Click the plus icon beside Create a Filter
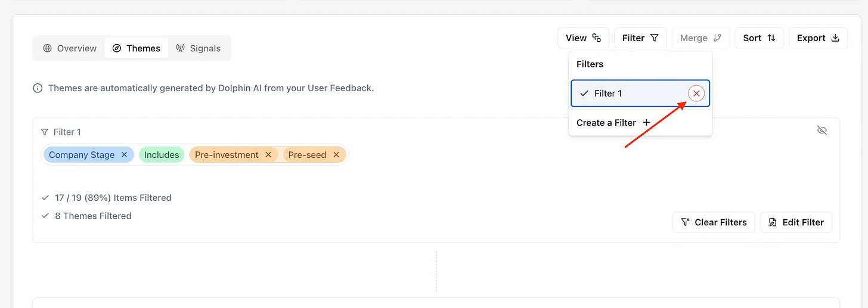This screenshot has height=308, width=868. pyautogui.click(x=646, y=123)
